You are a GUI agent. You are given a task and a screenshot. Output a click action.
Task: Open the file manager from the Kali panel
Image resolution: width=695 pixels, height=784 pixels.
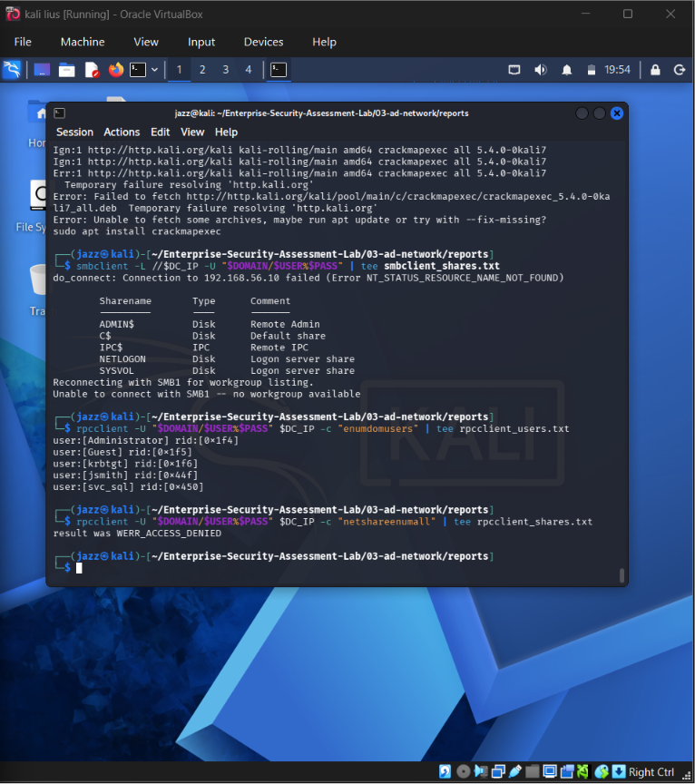[x=66, y=70]
